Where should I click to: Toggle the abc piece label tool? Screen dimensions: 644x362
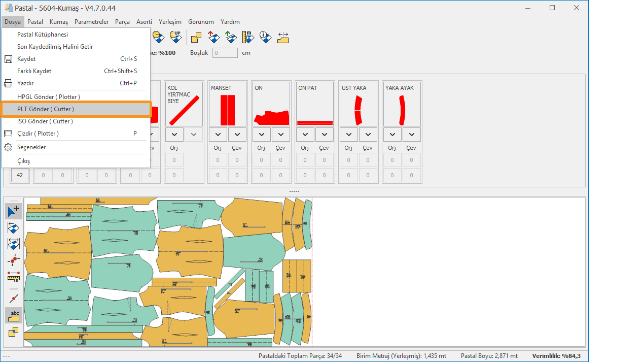(x=14, y=315)
